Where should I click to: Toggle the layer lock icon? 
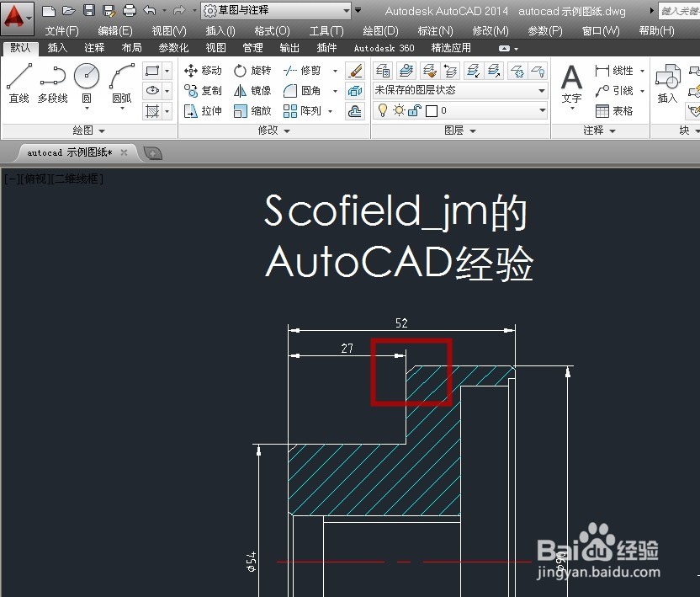[x=415, y=109]
